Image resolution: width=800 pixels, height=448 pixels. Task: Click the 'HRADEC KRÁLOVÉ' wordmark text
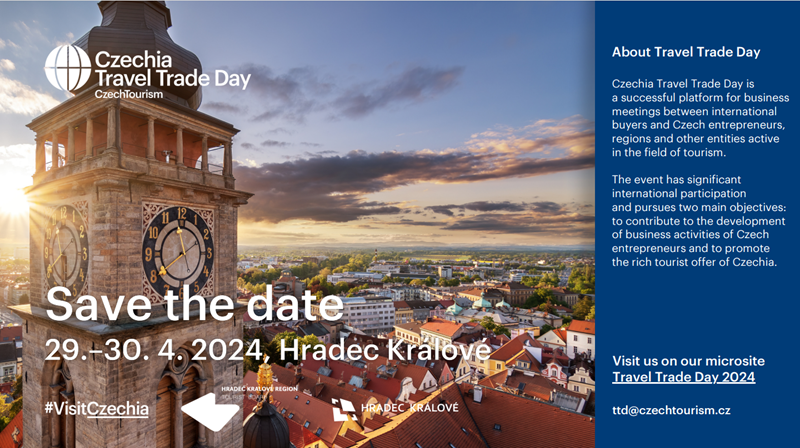coord(410,408)
